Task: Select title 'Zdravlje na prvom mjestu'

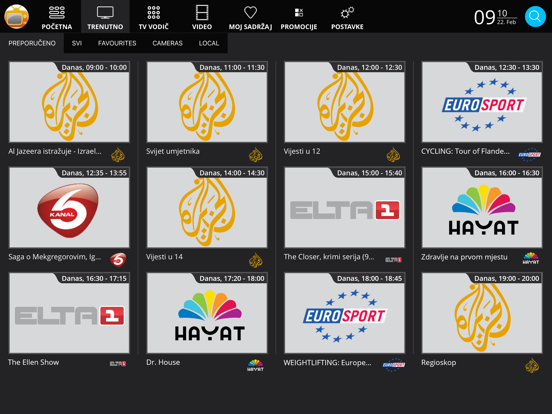Action: [x=464, y=257]
